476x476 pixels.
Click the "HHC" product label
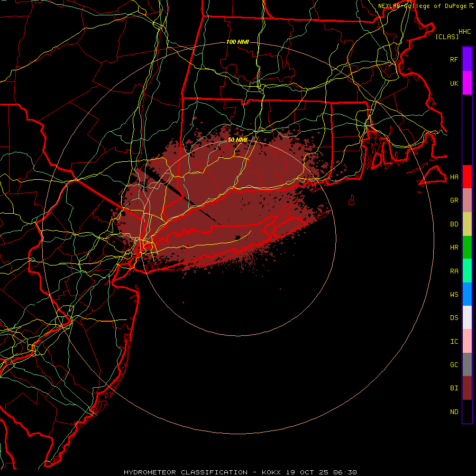(464, 32)
